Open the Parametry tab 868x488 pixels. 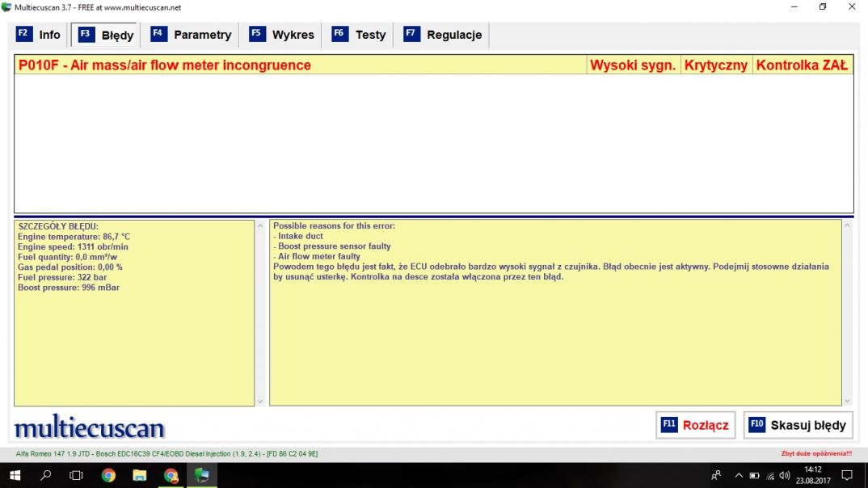pos(191,35)
